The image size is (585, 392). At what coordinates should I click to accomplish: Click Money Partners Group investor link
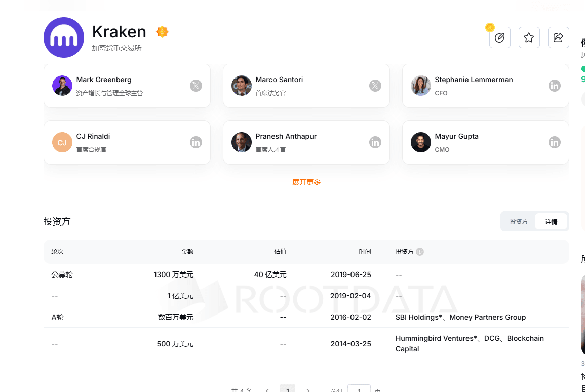tap(488, 318)
